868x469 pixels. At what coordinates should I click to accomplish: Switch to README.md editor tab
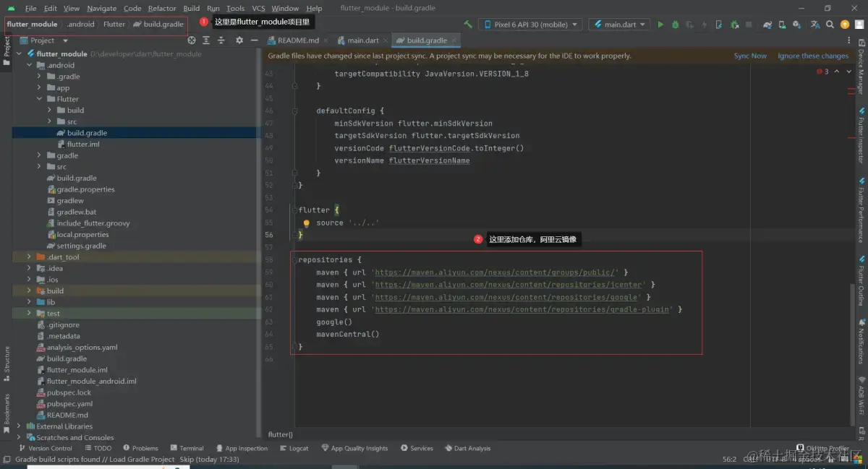(x=298, y=40)
